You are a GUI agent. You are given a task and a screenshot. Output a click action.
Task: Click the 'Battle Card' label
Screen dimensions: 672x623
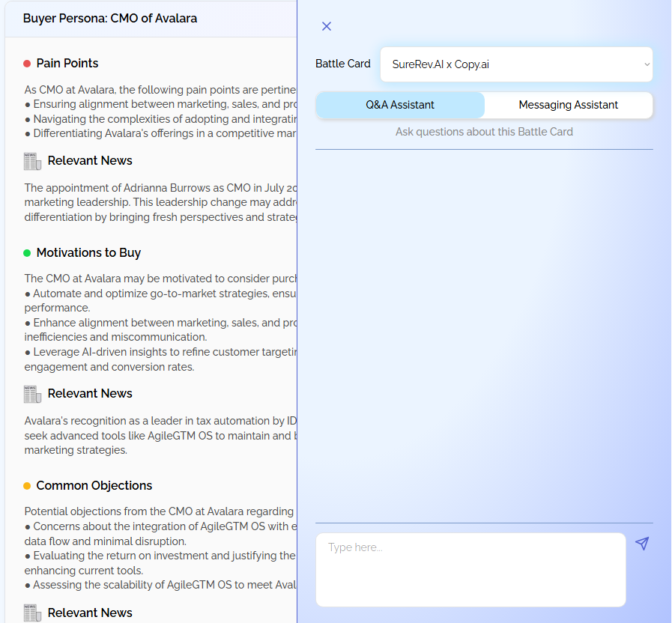tap(343, 64)
